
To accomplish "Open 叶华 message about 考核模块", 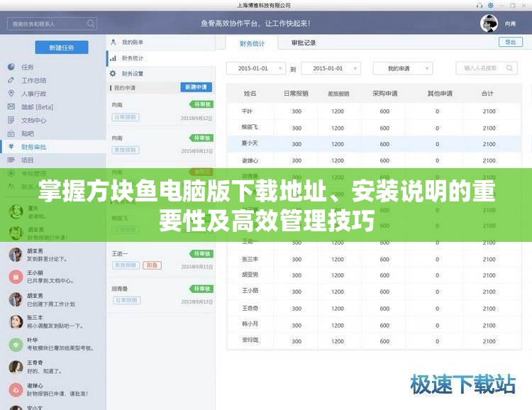I will click(x=53, y=344).
